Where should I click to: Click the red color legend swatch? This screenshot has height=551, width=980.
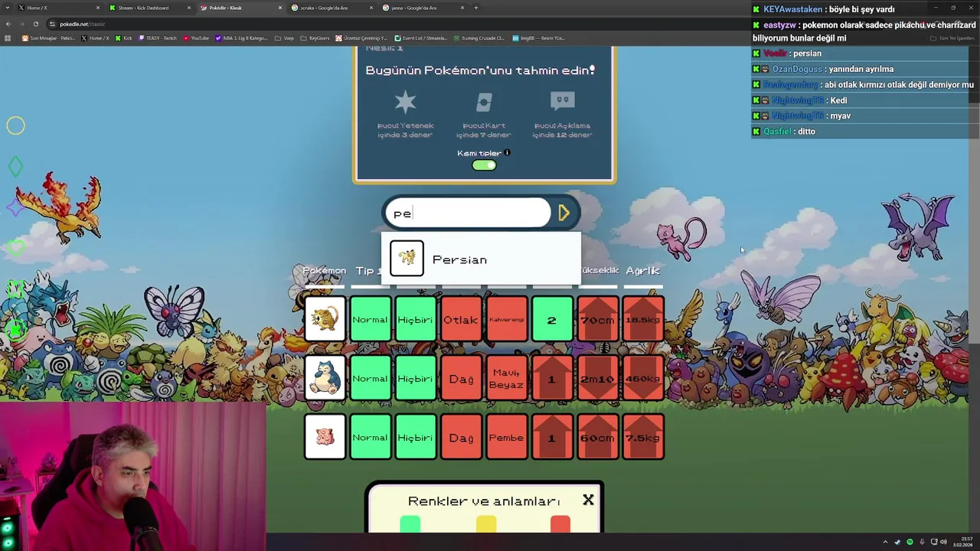pyautogui.click(x=560, y=524)
